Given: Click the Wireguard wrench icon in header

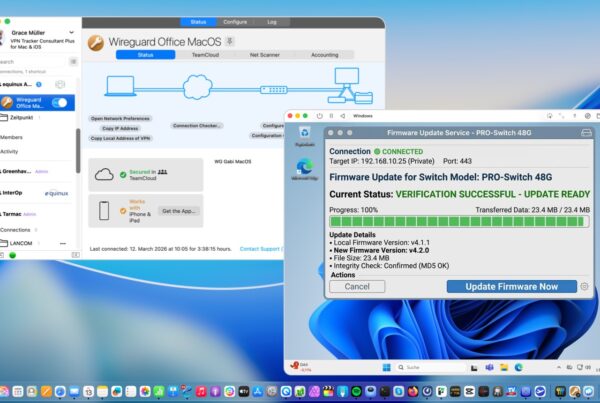Looking at the screenshot, I should pos(96,42).
